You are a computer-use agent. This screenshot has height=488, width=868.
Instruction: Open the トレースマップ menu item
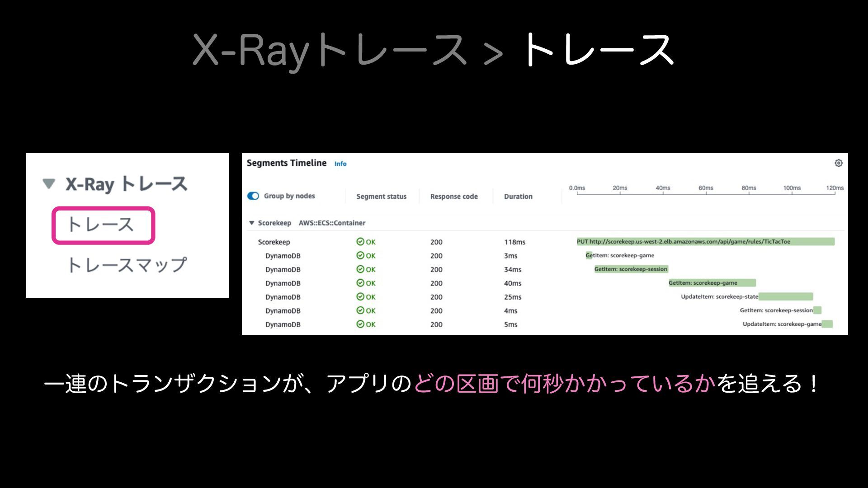pyautogui.click(x=127, y=265)
